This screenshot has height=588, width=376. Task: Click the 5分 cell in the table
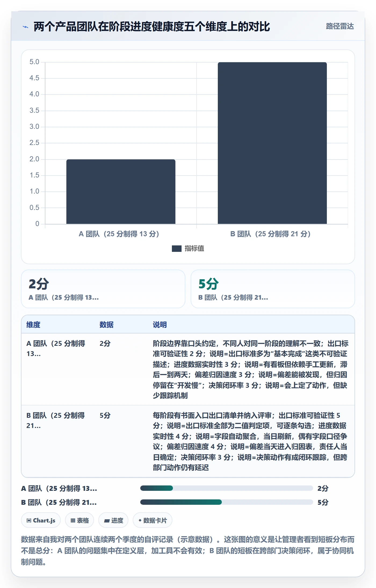105,415
